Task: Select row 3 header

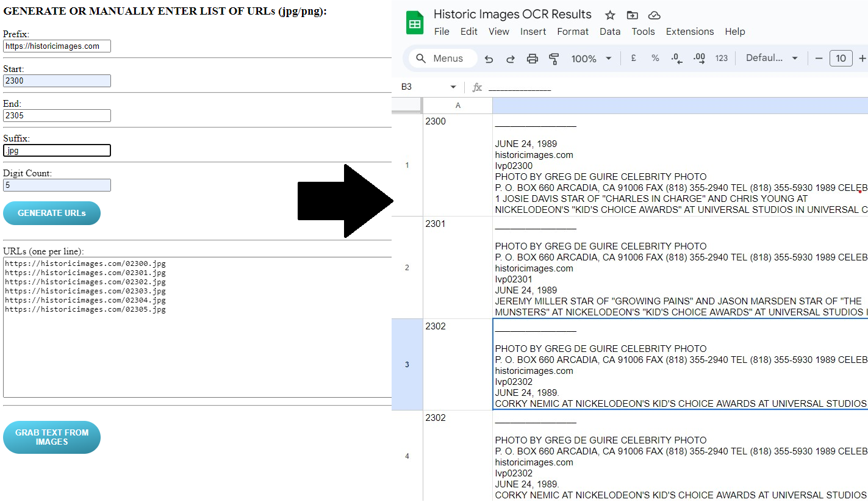Action: click(407, 365)
